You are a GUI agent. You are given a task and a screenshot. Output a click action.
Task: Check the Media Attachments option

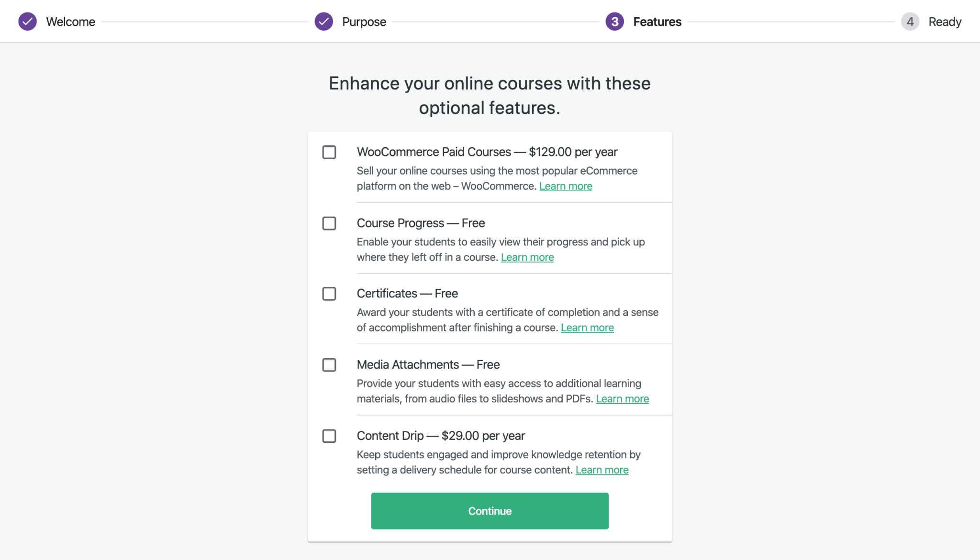[x=329, y=365]
